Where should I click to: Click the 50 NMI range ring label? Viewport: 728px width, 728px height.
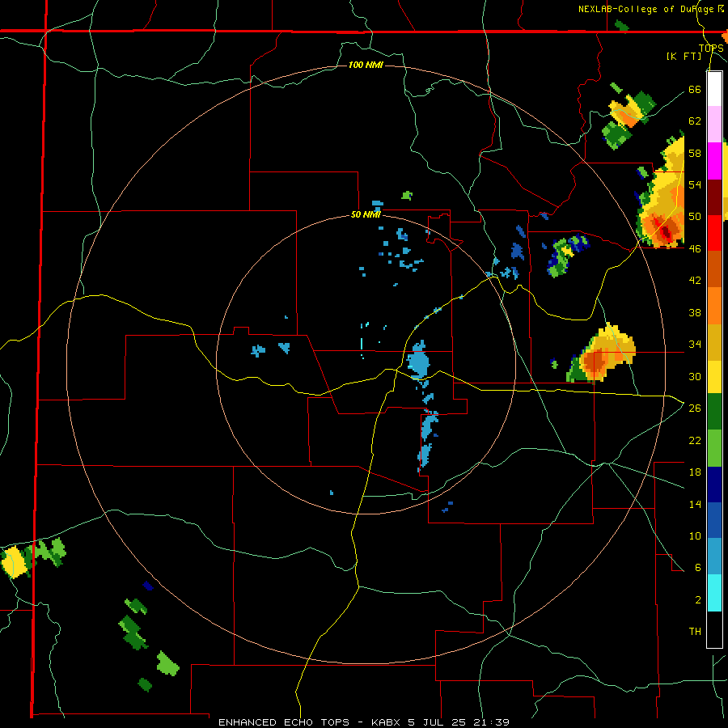(x=366, y=214)
